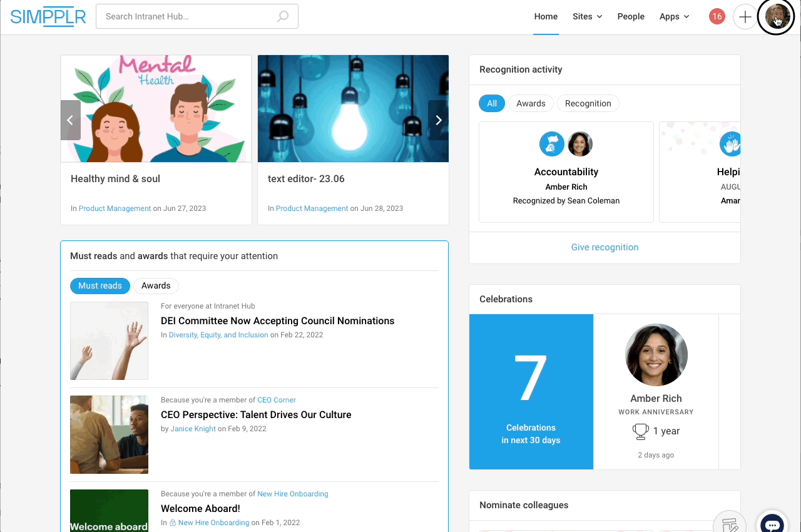
Task: Click the Nominate colleagues heading
Action: 524,505
